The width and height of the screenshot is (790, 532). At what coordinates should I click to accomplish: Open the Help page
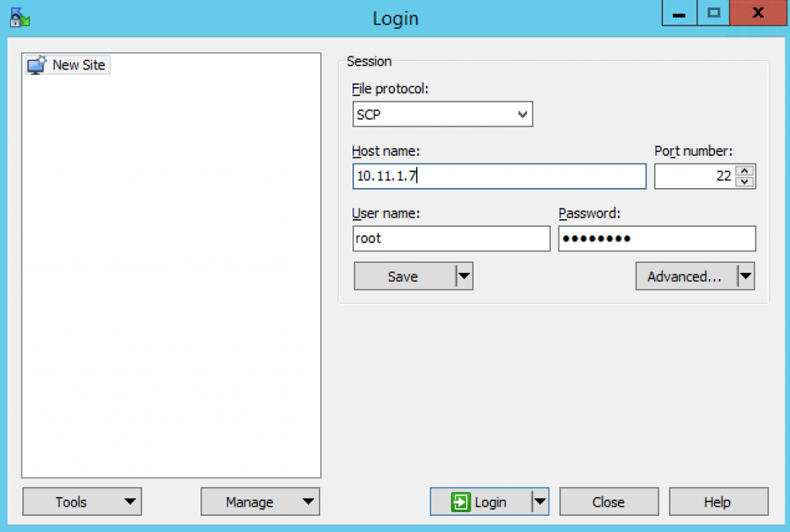coord(718,502)
